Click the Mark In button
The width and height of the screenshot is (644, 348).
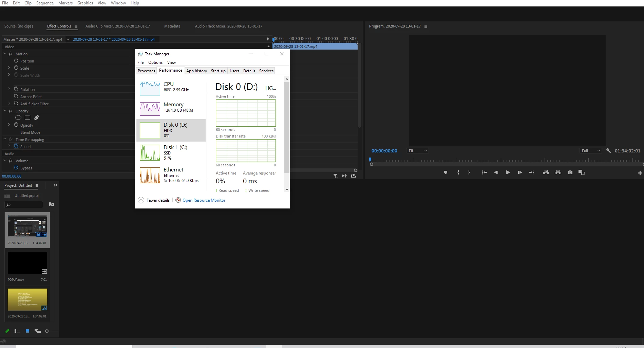[458, 172]
